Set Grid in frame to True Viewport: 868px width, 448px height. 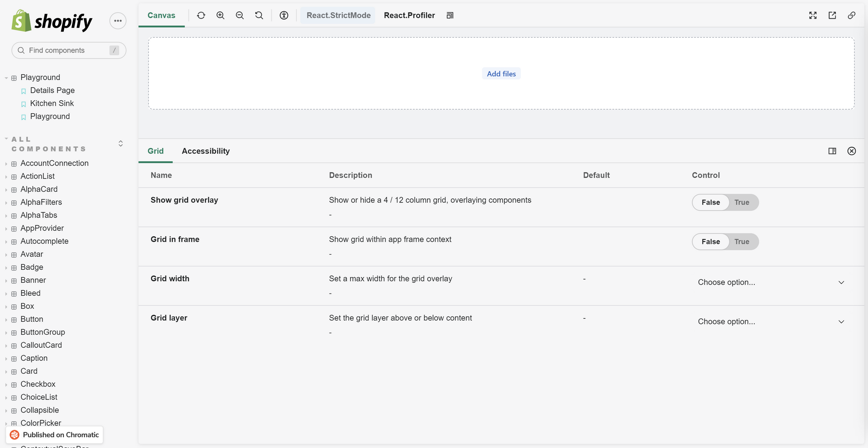(742, 242)
